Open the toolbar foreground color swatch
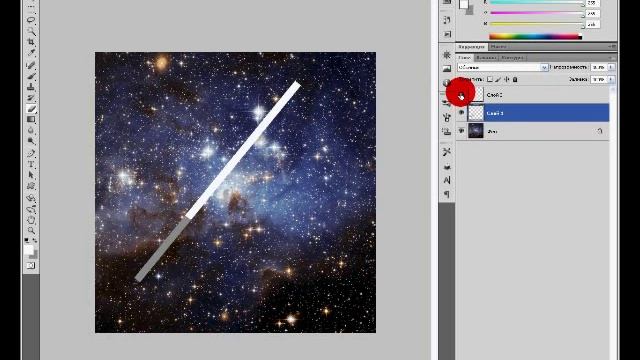Viewport: 640px width, 360px height. tap(29, 249)
